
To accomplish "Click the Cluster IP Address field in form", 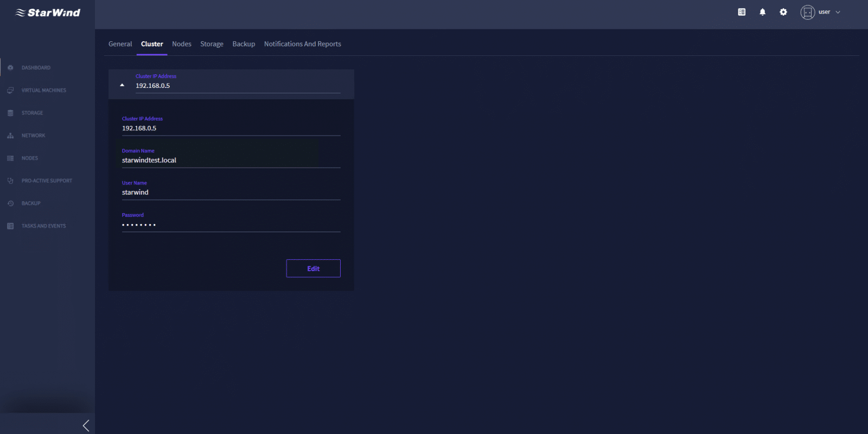I will [x=231, y=126].
